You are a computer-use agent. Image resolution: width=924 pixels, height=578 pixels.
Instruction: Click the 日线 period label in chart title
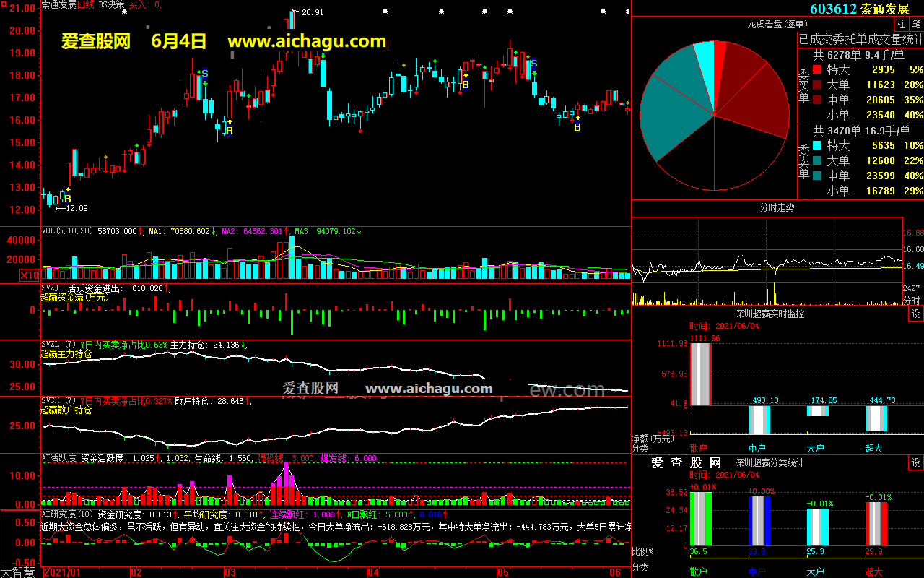(x=86, y=4)
